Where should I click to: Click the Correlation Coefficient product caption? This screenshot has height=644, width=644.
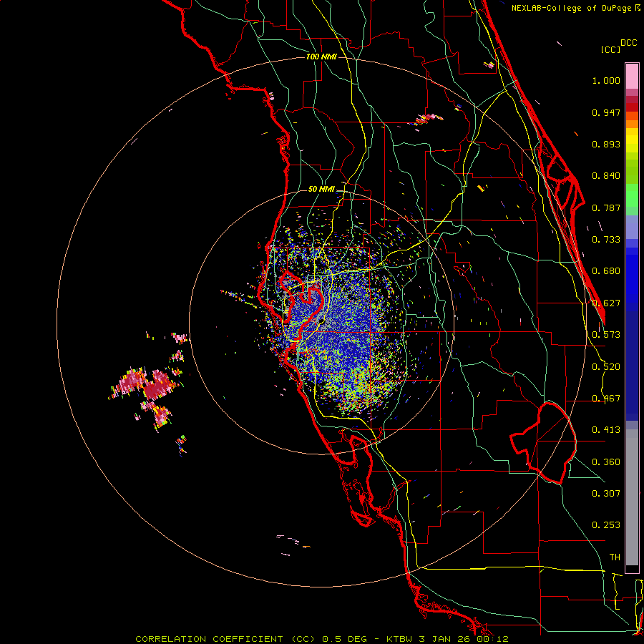(321, 639)
